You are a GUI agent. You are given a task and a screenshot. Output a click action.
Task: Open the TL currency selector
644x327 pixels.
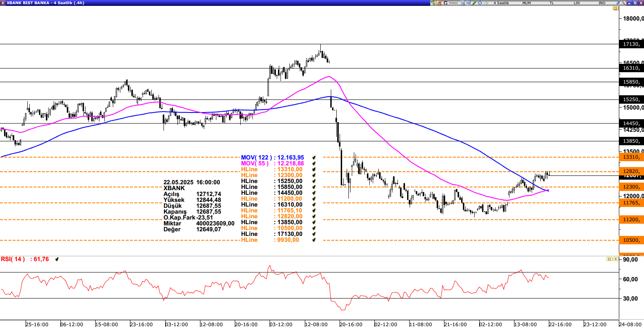point(552,3)
